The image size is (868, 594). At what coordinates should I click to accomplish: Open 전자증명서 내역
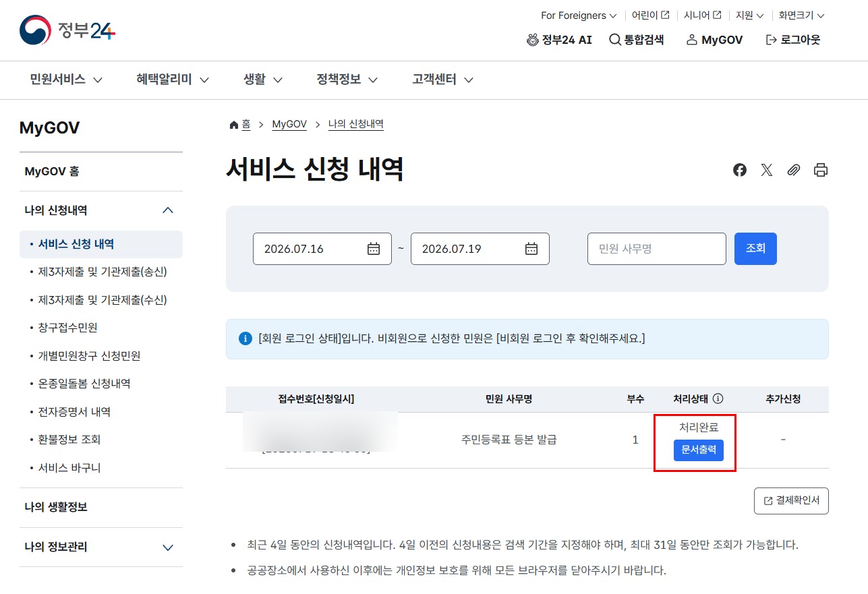(x=74, y=411)
